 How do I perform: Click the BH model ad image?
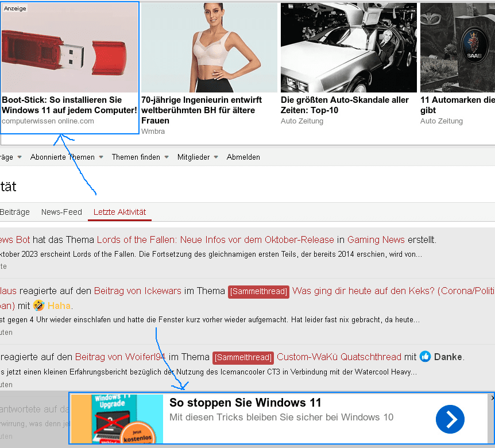pos(209,48)
